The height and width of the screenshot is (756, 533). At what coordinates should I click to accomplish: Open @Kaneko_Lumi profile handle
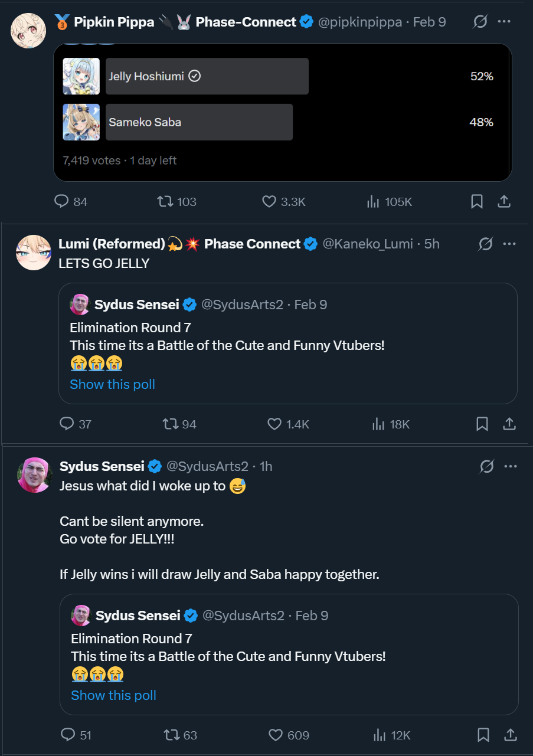coord(368,244)
